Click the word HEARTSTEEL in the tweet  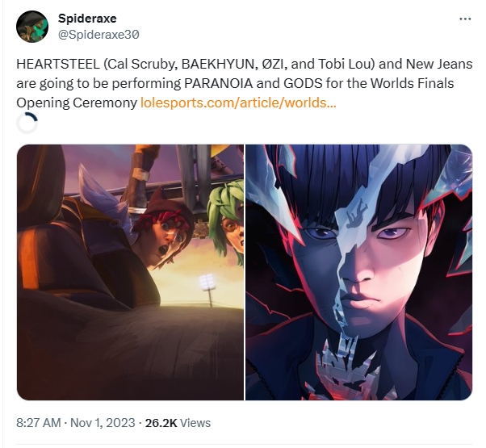(58, 64)
